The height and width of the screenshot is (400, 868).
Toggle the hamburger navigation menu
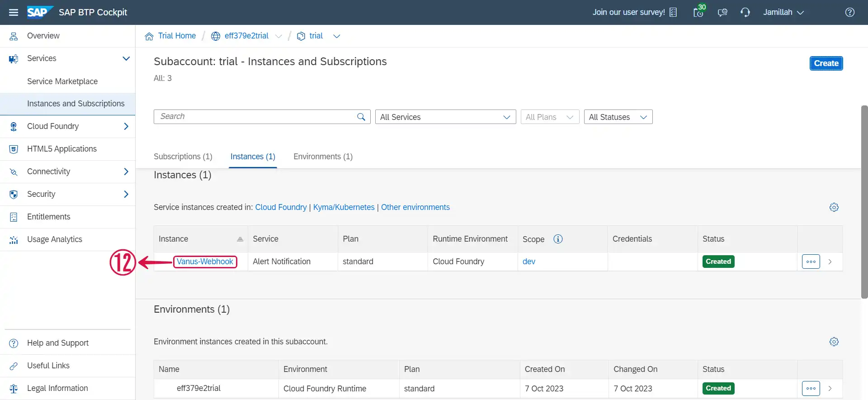[14, 12]
